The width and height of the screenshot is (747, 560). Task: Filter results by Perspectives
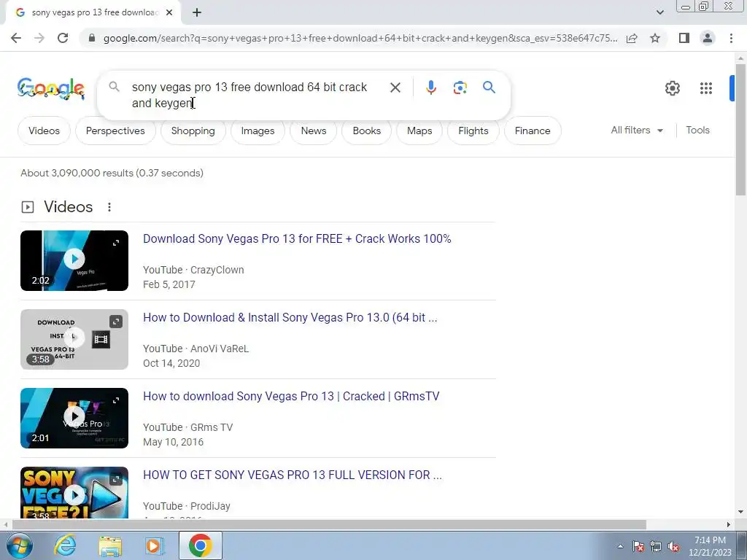tap(115, 131)
